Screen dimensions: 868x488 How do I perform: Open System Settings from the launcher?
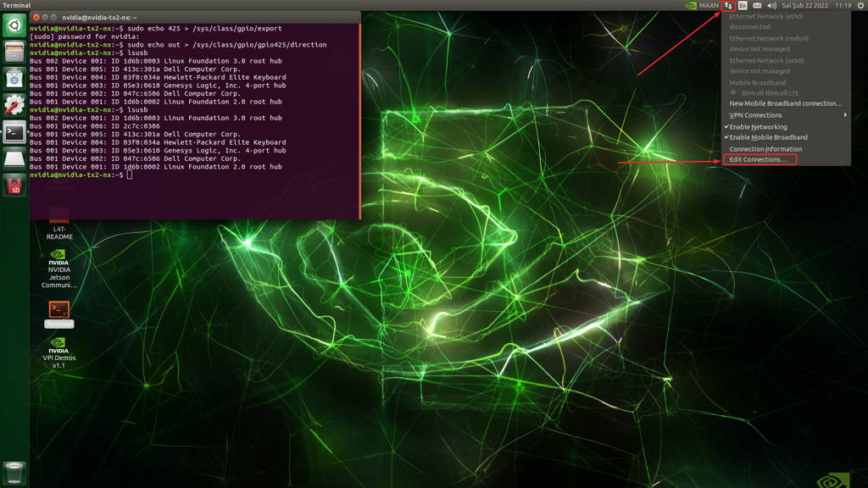(x=14, y=105)
